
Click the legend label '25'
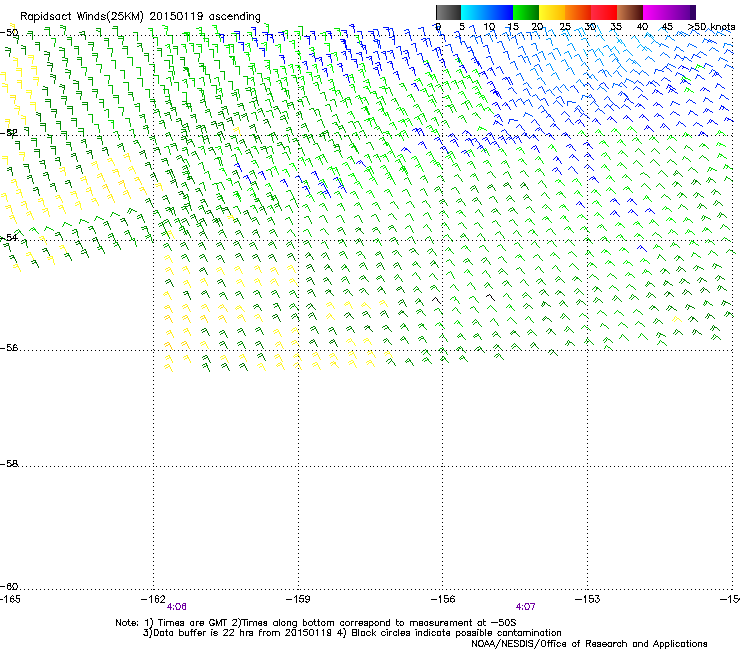[x=565, y=27]
